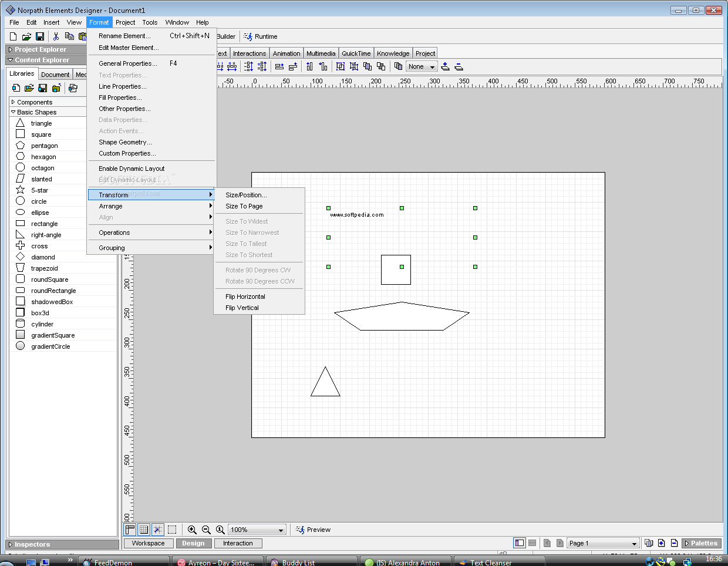Select the pentagon shape on canvas
The width and height of the screenshot is (728, 566).
402,316
